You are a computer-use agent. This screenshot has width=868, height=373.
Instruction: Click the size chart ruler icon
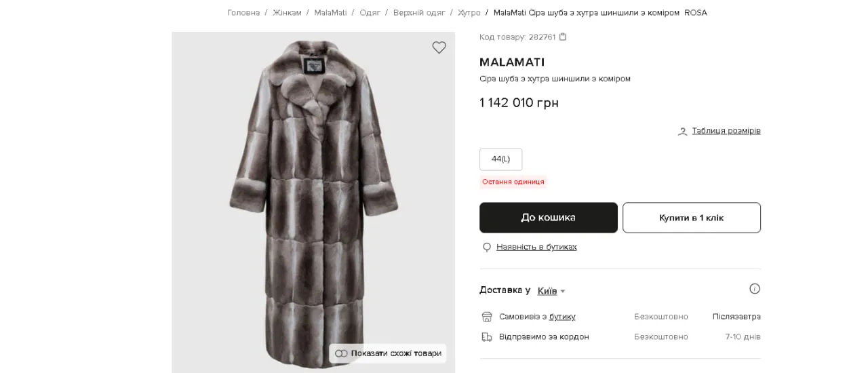tap(682, 132)
